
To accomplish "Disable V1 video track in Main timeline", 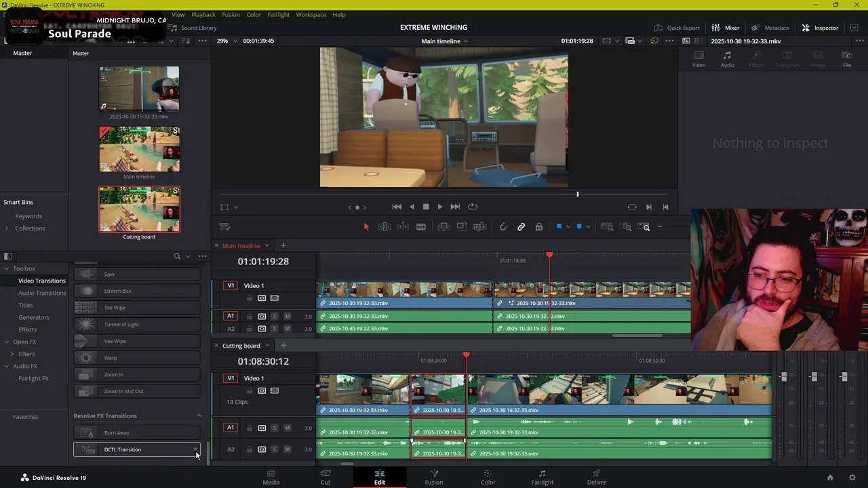I will [x=274, y=298].
